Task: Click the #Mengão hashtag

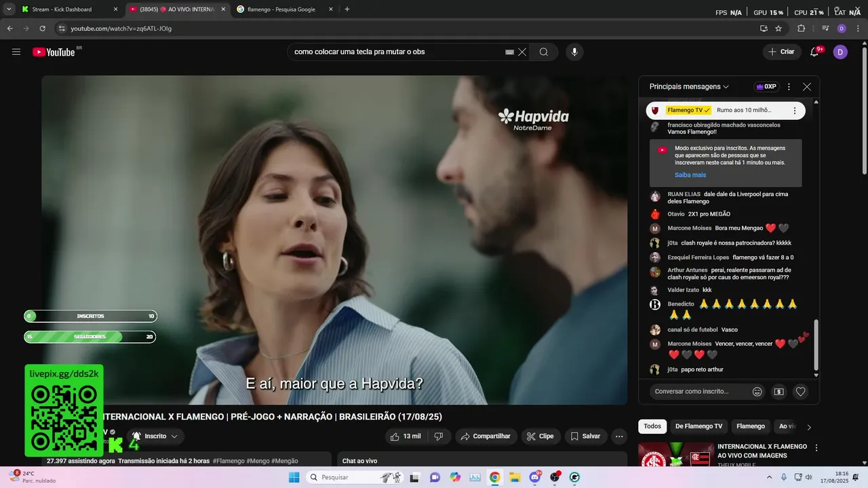Action: tap(284, 461)
